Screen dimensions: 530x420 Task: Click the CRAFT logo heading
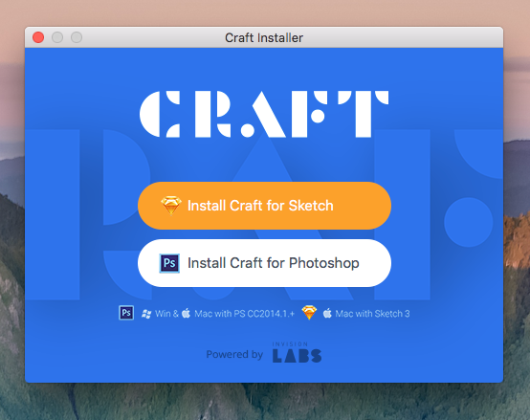(x=264, y=114)
